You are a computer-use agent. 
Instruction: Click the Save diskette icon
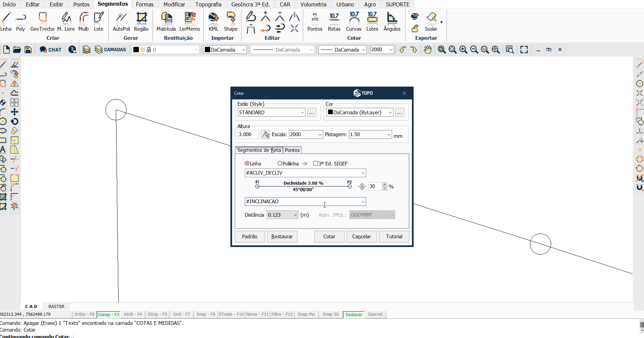pyautogui.click(x=28, y=50)
